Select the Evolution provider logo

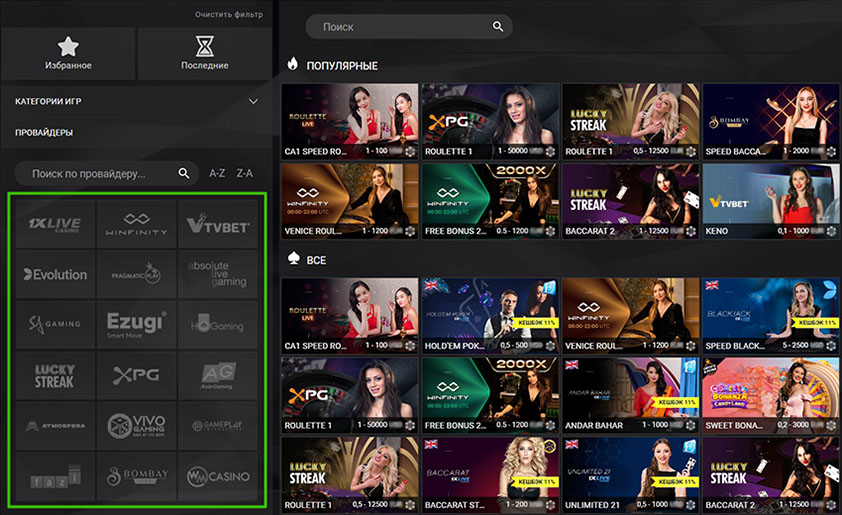point(55,274)
